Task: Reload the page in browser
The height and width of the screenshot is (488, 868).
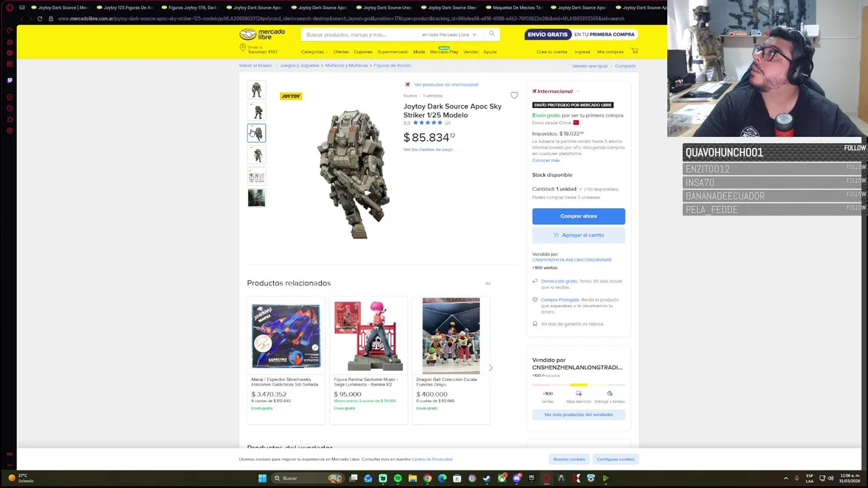Action: [x=39, y=18]
